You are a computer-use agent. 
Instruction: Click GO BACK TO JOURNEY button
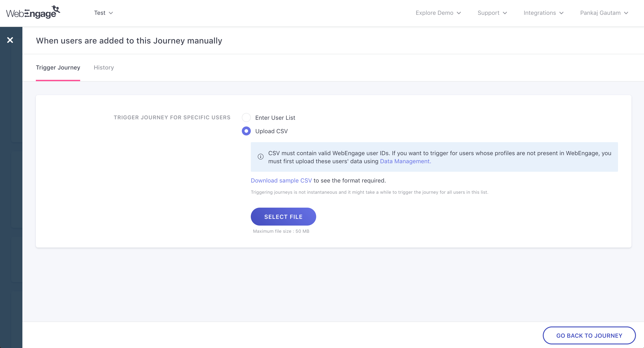[589, 335]
